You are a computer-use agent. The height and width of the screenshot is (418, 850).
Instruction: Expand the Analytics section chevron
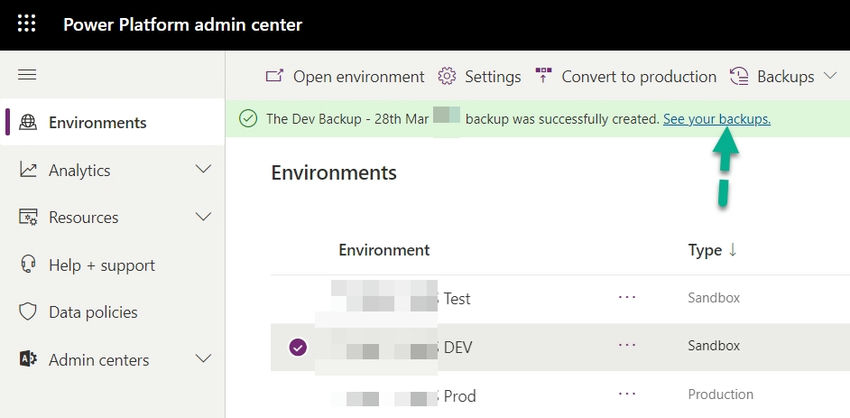[204, 170]
